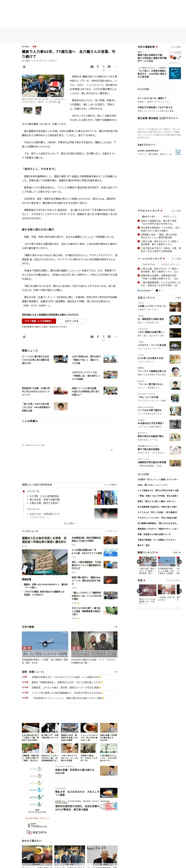186x868 pixels.
Task: Click the next arrow on the 写真 carousel
Action: coord(180,591)
